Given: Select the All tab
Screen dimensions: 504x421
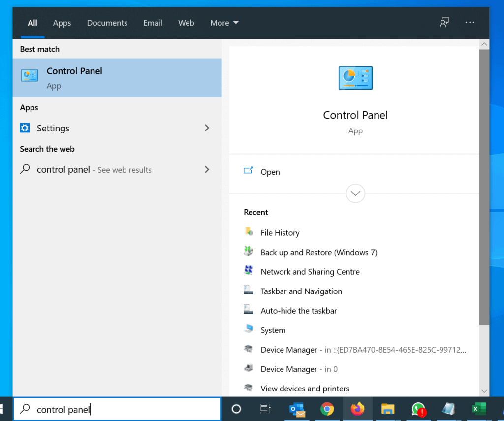Looking at the screenshot, I should (x=32, y=23).
